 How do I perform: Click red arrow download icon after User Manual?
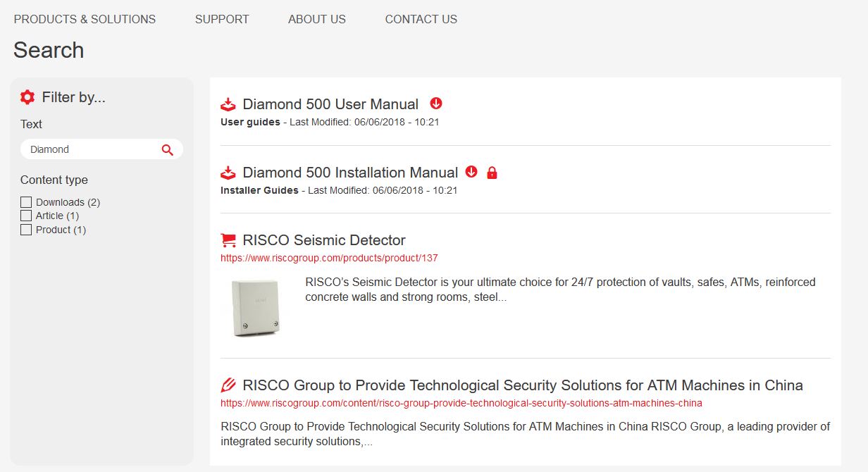click(436, 104)
